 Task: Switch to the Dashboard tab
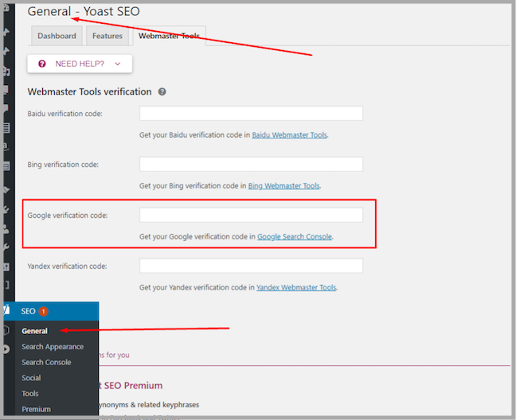click(x=57, y=36)
